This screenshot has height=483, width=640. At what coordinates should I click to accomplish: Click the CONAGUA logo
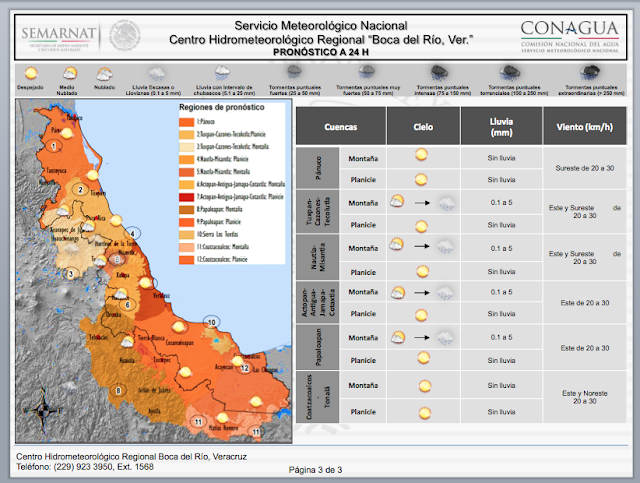[570, 36]
